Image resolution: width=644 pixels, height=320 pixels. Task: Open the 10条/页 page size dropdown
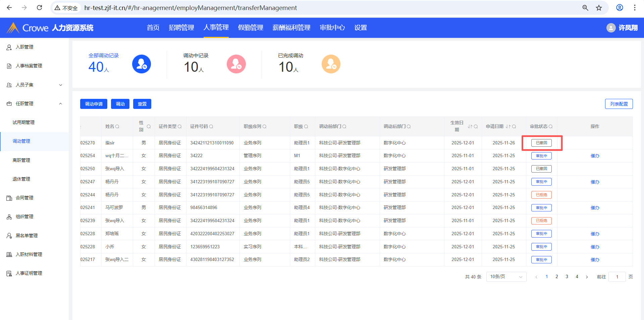(506, 277)
